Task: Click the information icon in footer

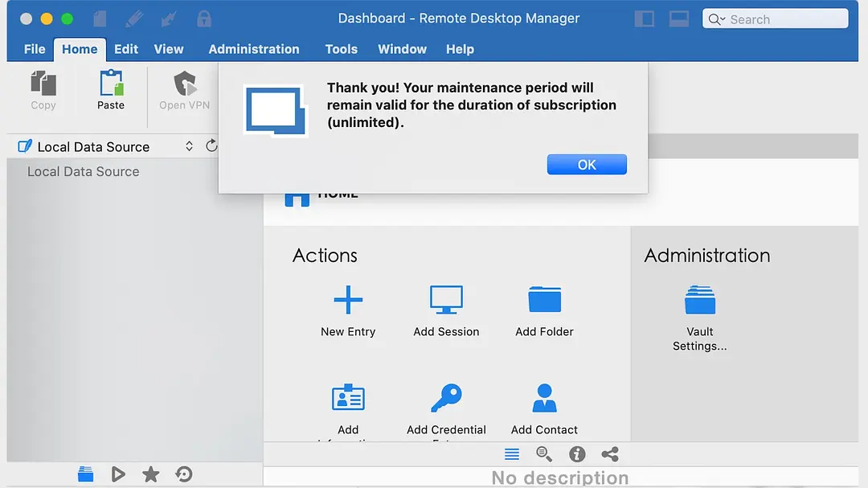Action: [577, 454]
